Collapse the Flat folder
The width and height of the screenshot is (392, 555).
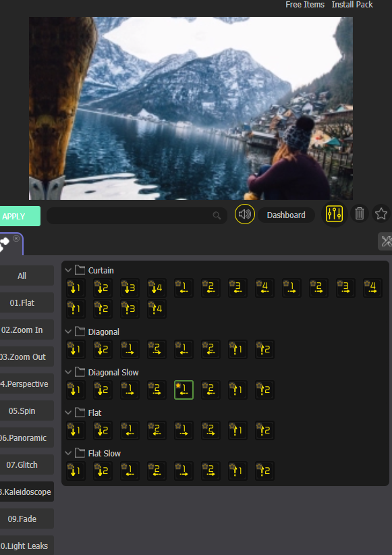(68, 413)
